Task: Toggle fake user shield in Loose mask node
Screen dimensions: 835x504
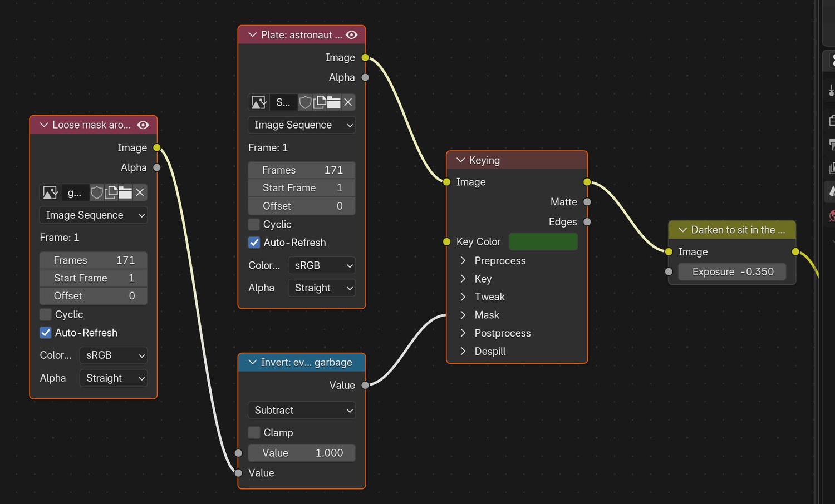Action: [x=96, y=192]
